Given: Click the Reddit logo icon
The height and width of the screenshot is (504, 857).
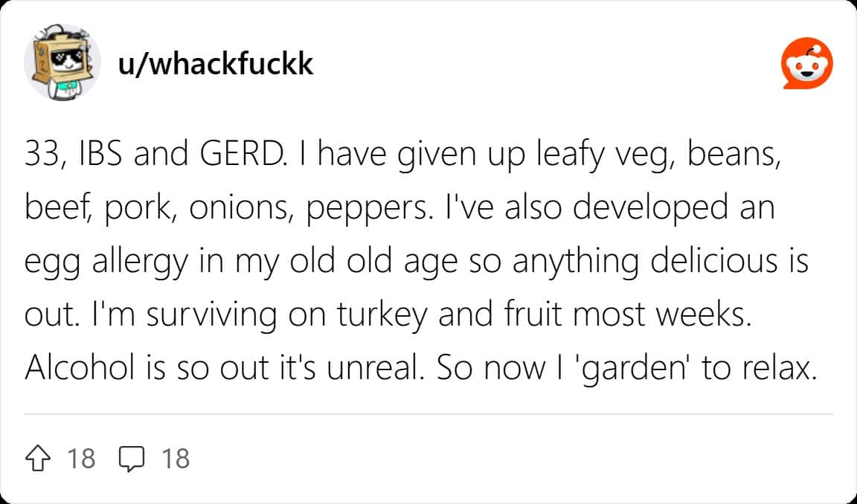Looking at the screenshot, I should [806, 63].
